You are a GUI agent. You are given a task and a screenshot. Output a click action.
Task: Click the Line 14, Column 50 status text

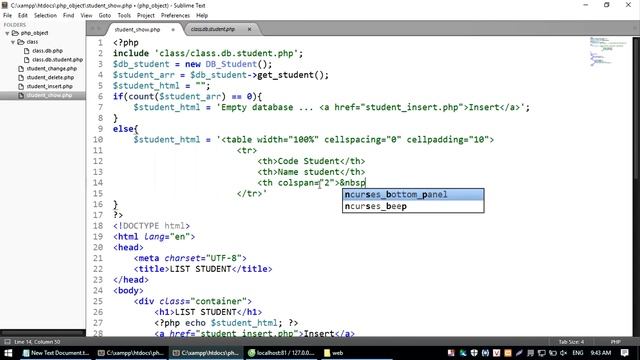pos(37,342)
